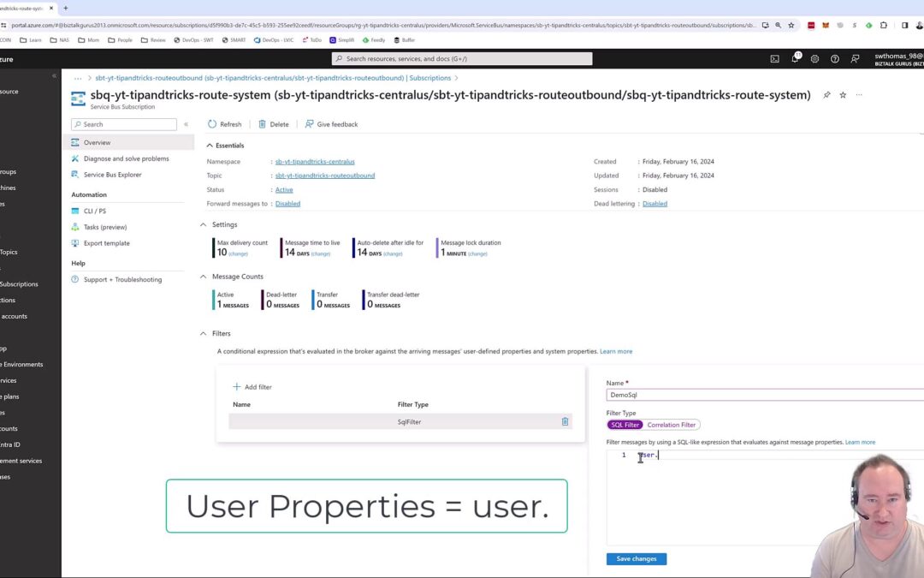Image resolution: width=924 pixels, height=578 pixels.
Task: Click the Give feedback icon
Action: 309,124
